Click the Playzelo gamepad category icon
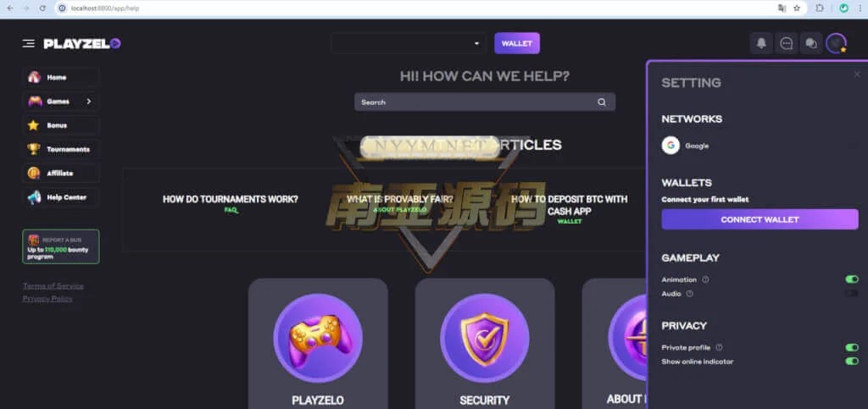Image resolution: width=868 pixels, height=409 pixels. pos(318,338)
